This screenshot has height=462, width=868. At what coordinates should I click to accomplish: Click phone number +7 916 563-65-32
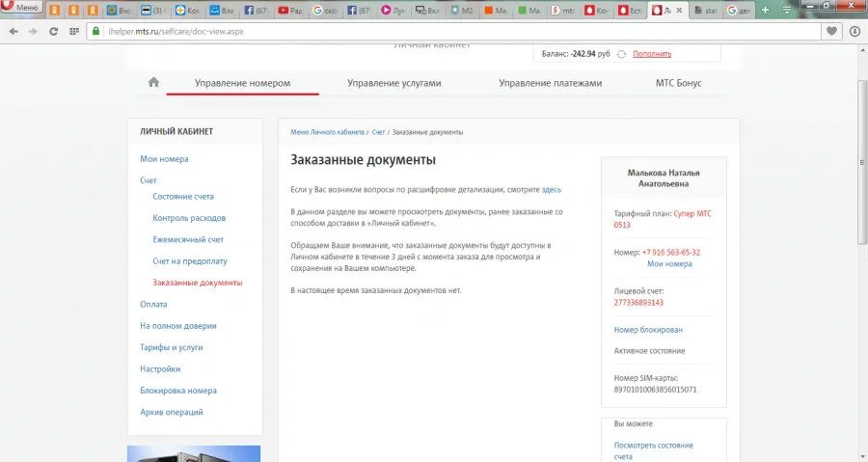(x=671, y=253)
